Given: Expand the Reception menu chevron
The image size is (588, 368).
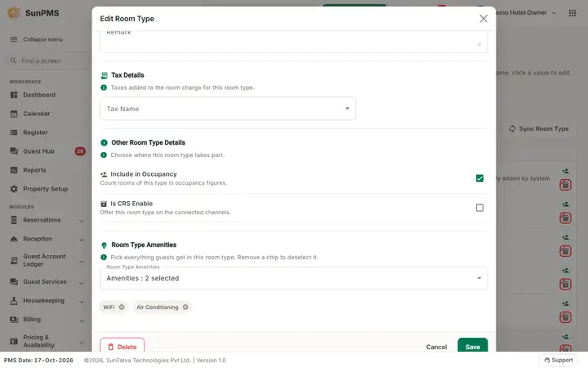Looking at the screenshot, I should (x=82, y=240).
